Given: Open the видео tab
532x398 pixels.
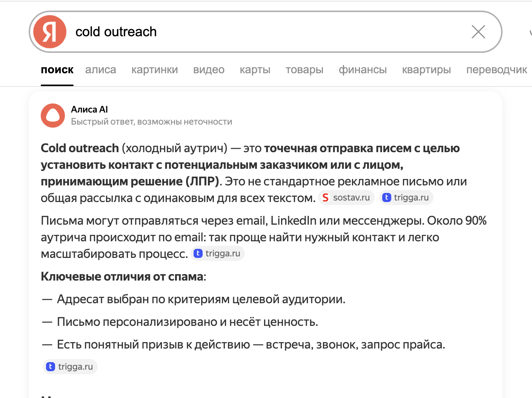Looking at the screenshot, I should pos(209,70).
